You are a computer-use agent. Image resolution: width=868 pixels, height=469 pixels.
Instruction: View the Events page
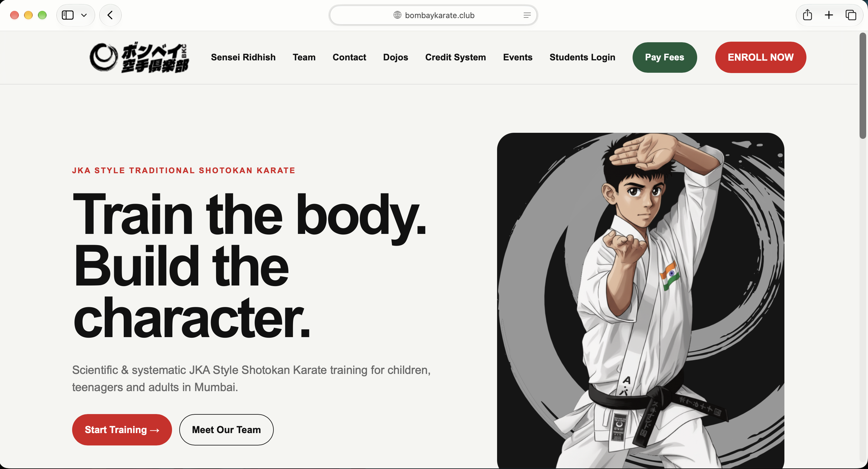coord(518,57)
